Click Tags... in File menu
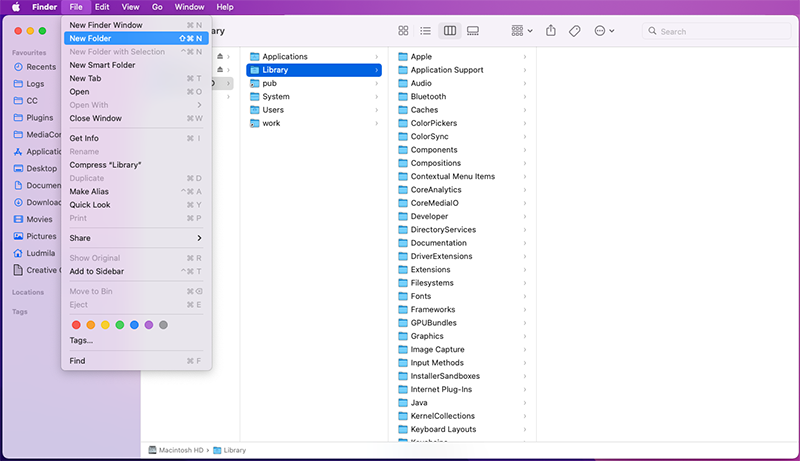The image size is (800, 461). tap(136, 340)
